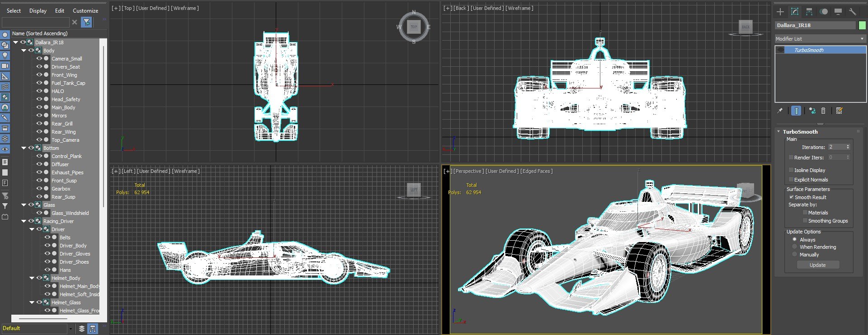
Task: Hide the Front_Wing object eye icon
Action: [x=39, y=75]
